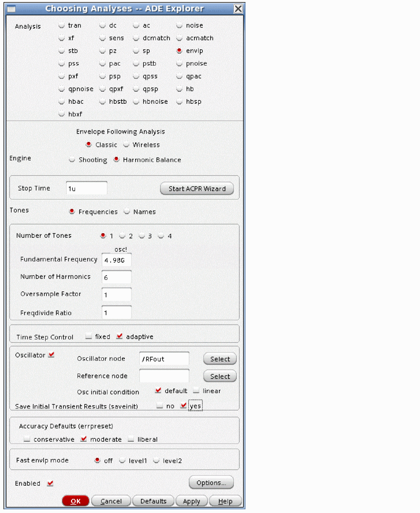
Task: Click the Apply button
Action: (192, 501)
